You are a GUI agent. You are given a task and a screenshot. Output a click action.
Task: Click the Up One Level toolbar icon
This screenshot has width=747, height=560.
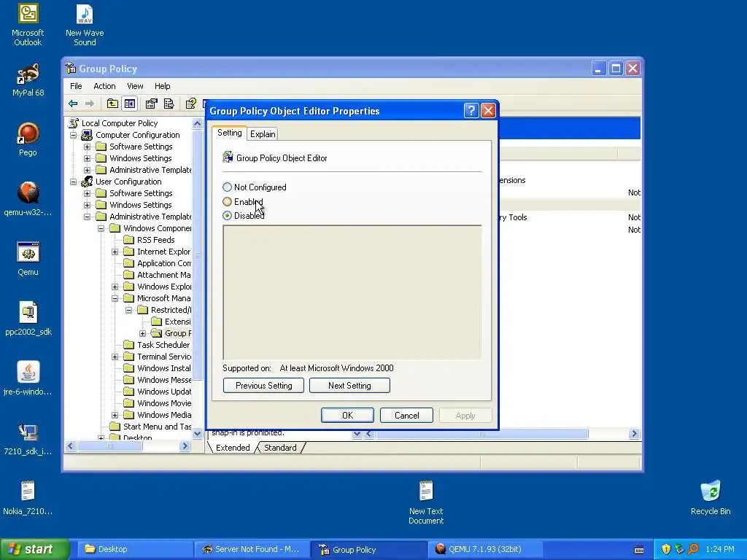pyautogui.click(x=112, y=104)
